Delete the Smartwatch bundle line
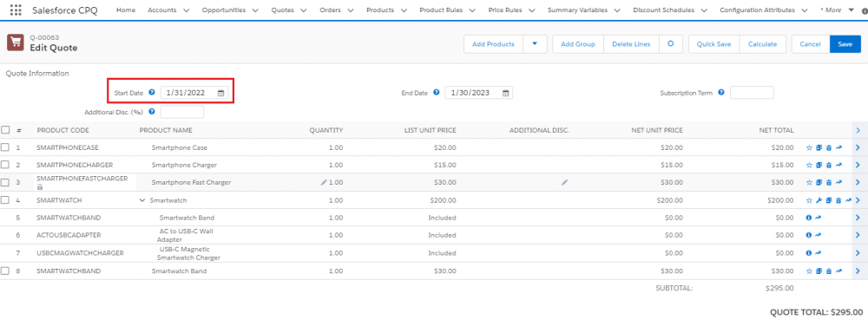 click(x=838, y=200)
